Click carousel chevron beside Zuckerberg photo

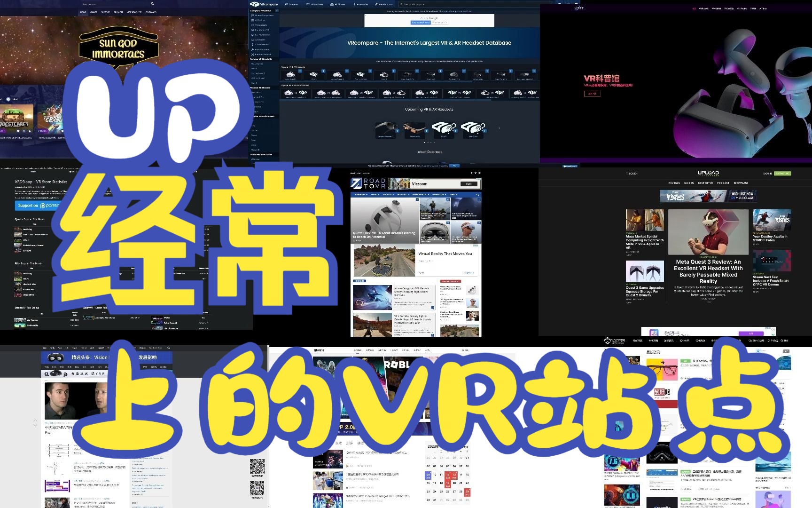tap(35, 423)
